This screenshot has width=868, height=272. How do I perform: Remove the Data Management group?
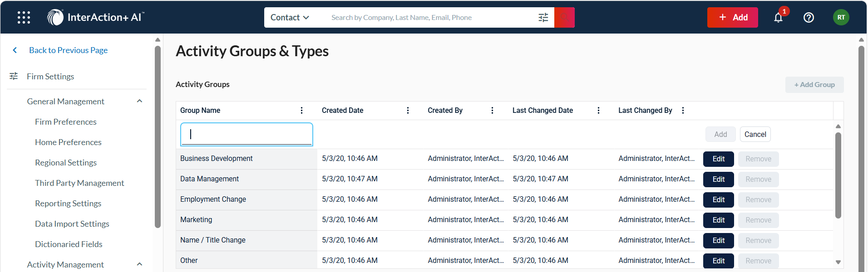click(x=758, y=179)
